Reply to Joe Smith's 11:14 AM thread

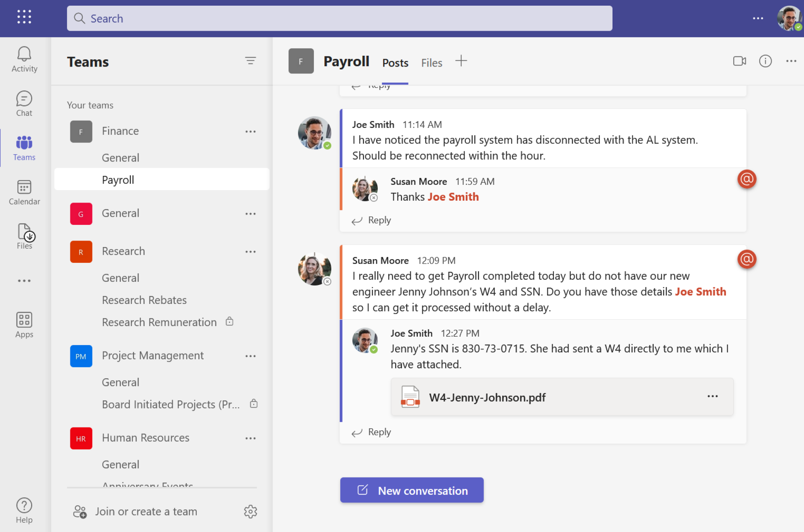coord(372,220)
